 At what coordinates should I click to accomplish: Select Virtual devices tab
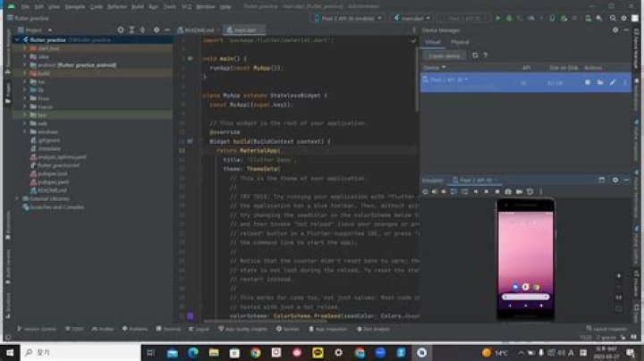pos(433,42)
